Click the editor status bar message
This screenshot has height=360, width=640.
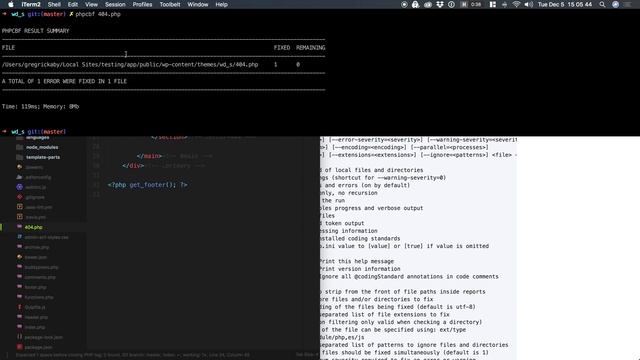(x=133, y=355)
